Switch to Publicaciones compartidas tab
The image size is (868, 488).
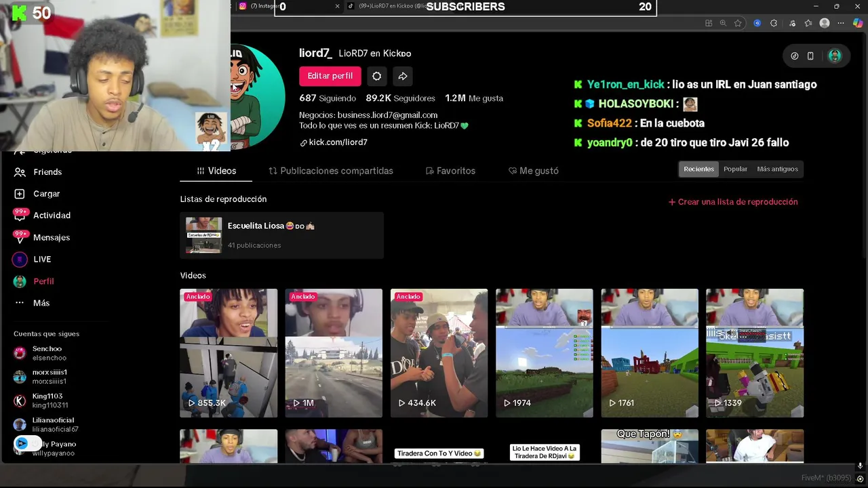click(331, 171)
